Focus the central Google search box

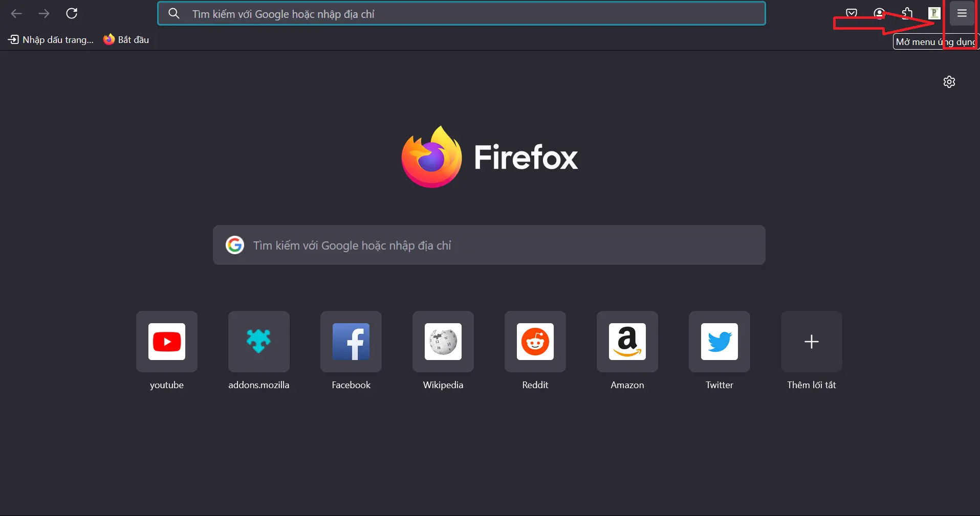coord(489,245)
